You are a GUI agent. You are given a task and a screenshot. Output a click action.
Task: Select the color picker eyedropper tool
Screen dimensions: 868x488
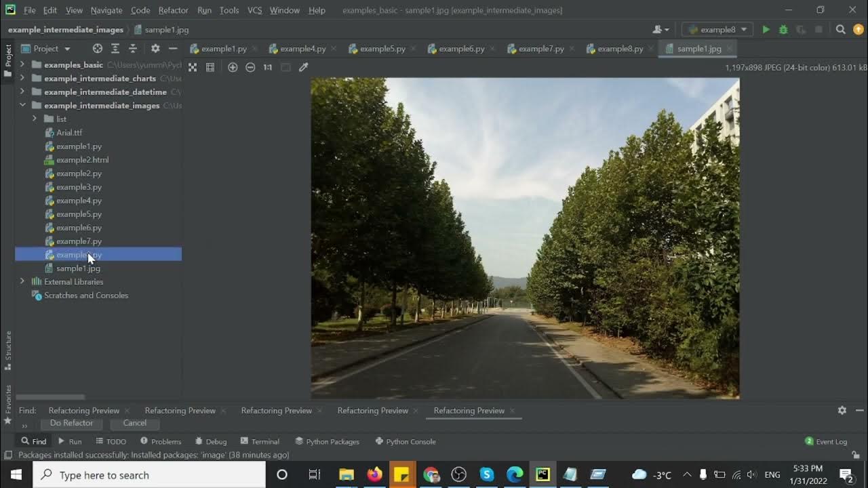(x=303, y=67)
